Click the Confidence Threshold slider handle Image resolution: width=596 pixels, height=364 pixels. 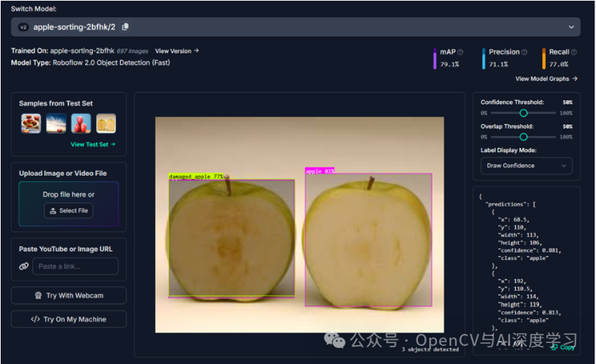point(524,113)
